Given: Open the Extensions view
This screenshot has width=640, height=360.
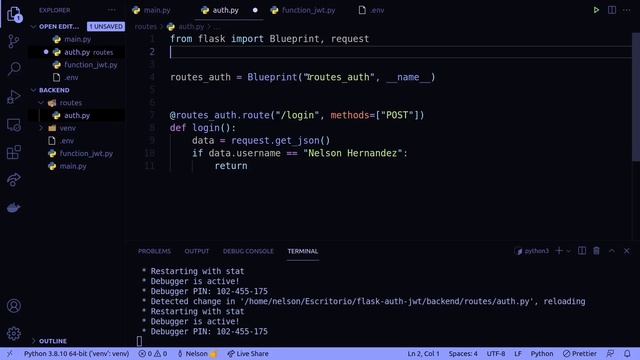Looking at the screenshot, I should pyautogui.click(x=14, y=152).
